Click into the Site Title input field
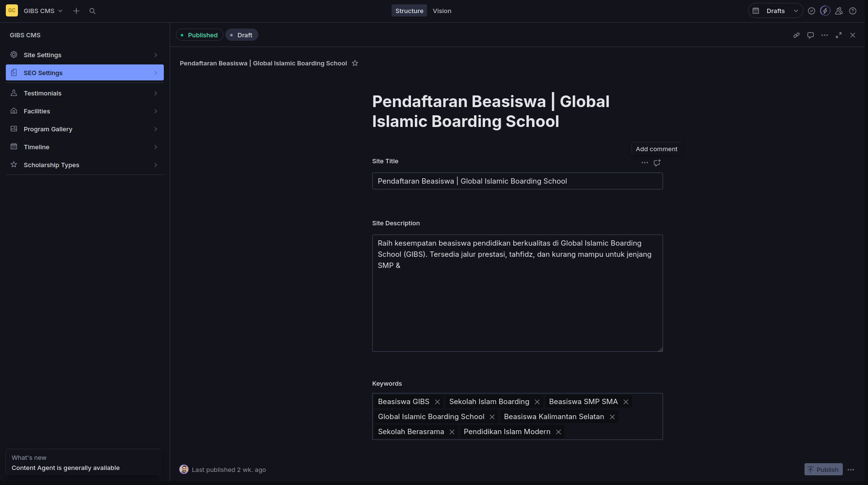868x485 pixels. coord(517,181)
